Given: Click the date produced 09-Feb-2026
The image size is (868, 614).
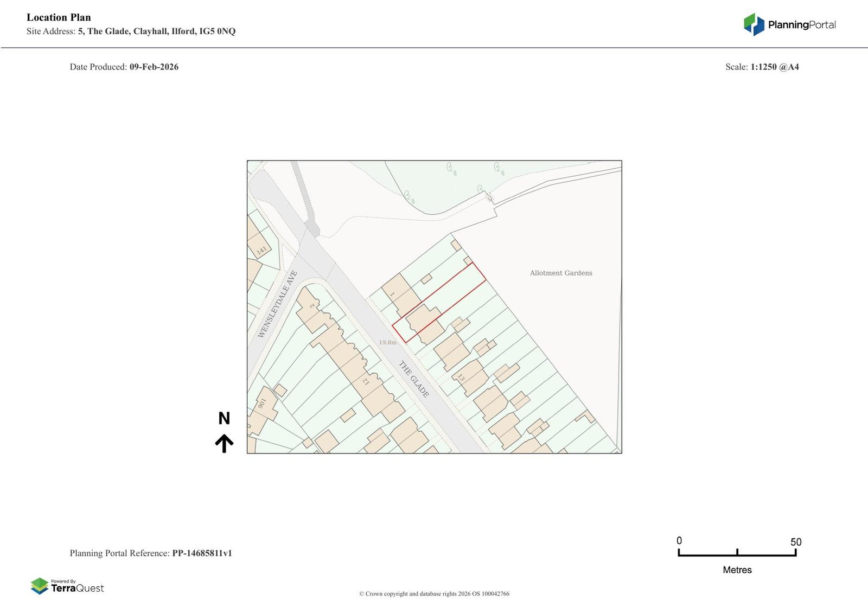Looking at the screenshot, I should pyautogui.click(x=154, y=67).
